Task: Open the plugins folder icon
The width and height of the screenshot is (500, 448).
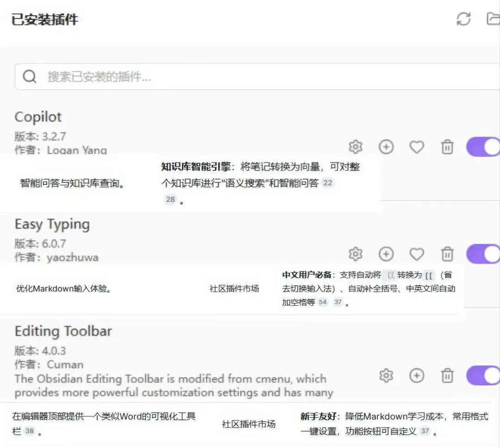Action: pyautogui.click(x=494, y=19)
